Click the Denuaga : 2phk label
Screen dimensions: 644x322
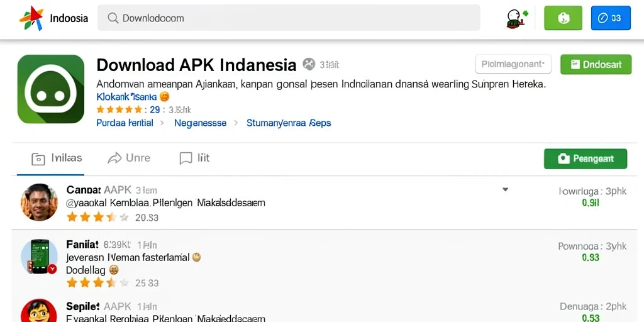(x=594, y=306)
